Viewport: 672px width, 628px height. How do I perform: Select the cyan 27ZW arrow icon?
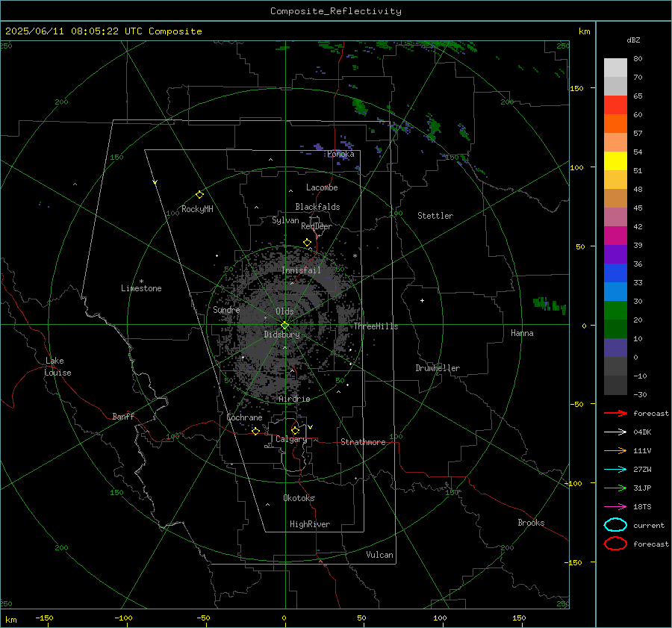(x=615, y=470)
